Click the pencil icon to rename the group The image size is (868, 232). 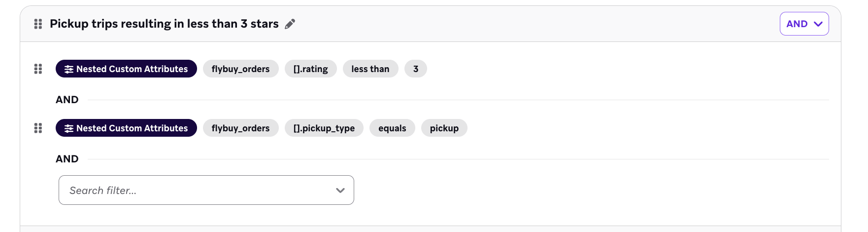[290, 24]
